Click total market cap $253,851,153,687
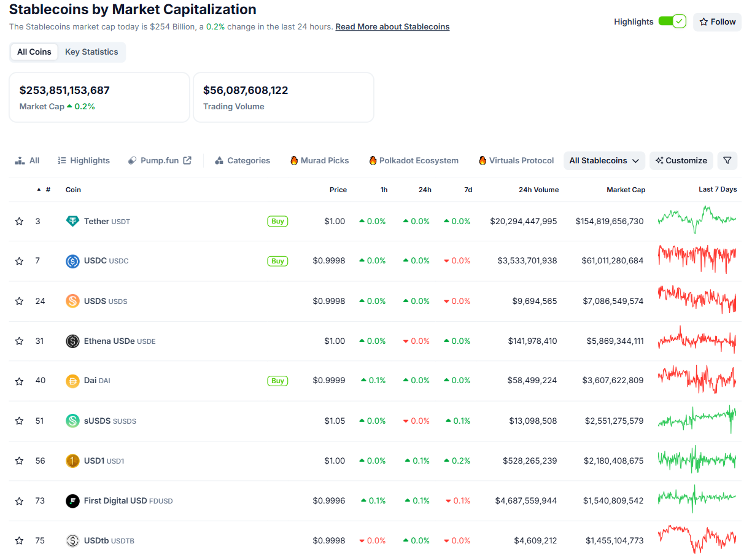 tap(64, 90)
